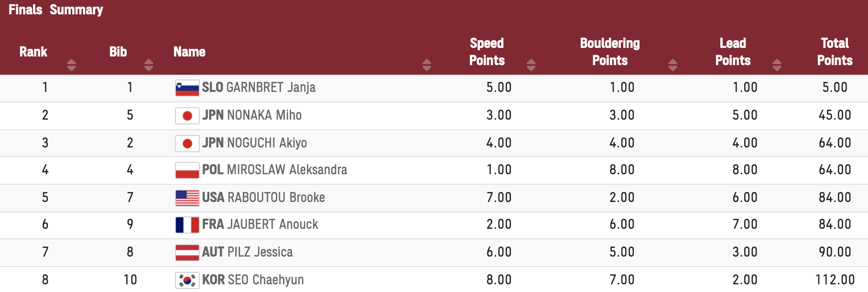Click the Austria flag next to PILZ
Screen dimensions: 868x292
(x=187, y=252)
